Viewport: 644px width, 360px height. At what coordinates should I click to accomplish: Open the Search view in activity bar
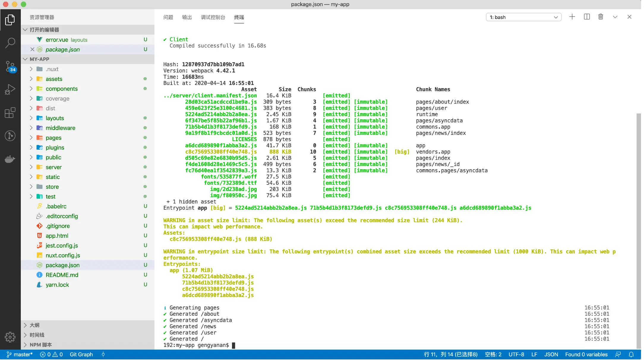click(x=10, y=43)
